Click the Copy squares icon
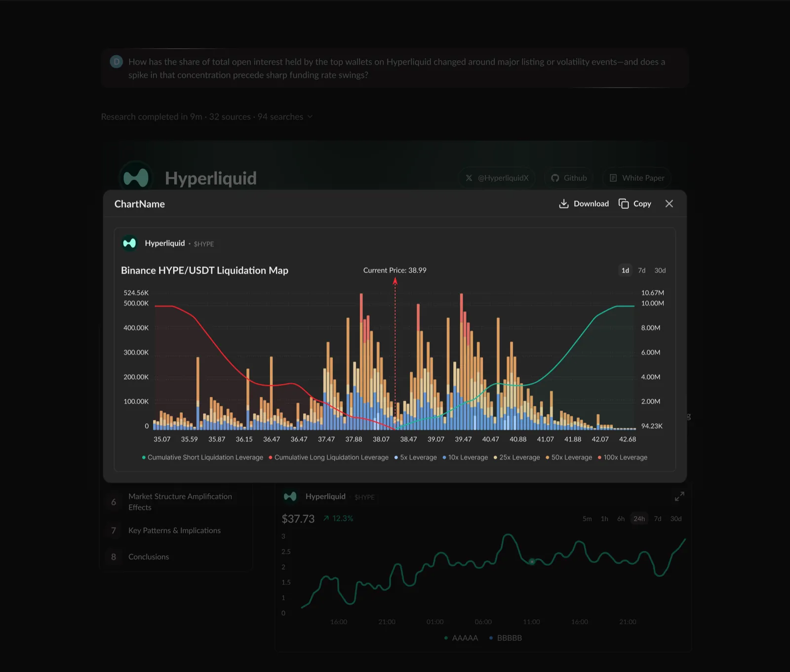Viewport: 790px width, 672px height. tap(624, 204)
